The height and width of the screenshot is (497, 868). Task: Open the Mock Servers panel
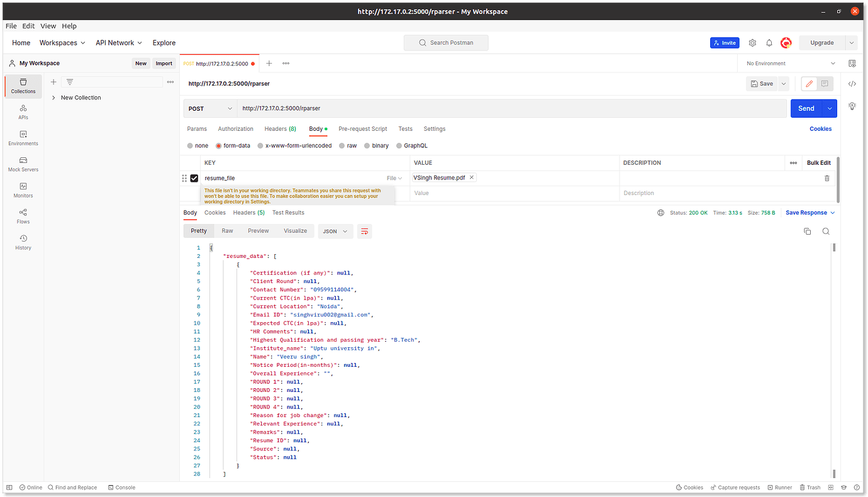23,164
